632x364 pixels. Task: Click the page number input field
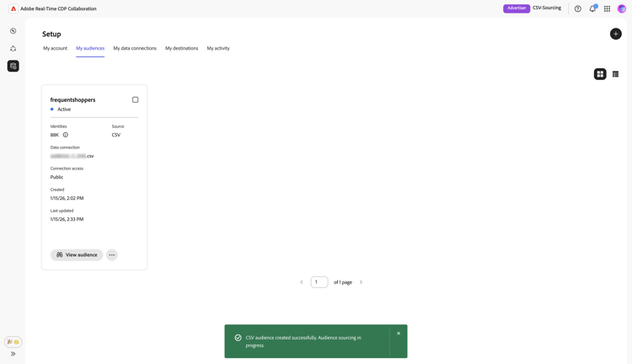pos(319,282)
